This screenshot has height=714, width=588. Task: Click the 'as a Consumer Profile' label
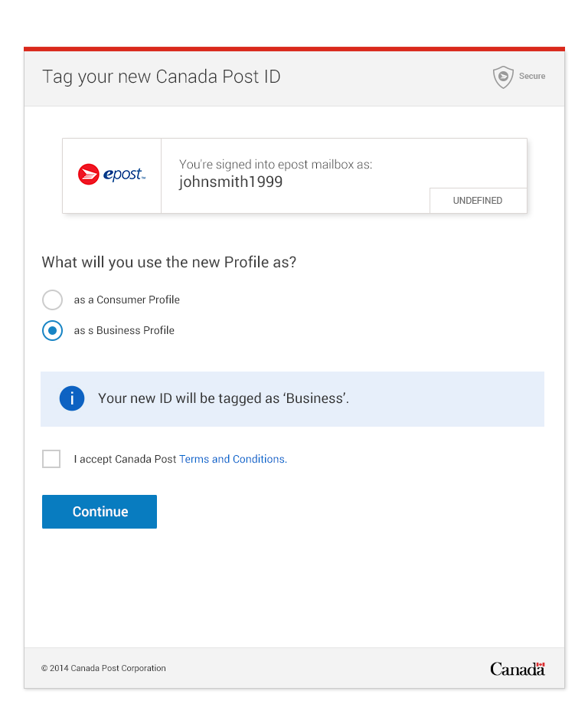tap(127, 300)
